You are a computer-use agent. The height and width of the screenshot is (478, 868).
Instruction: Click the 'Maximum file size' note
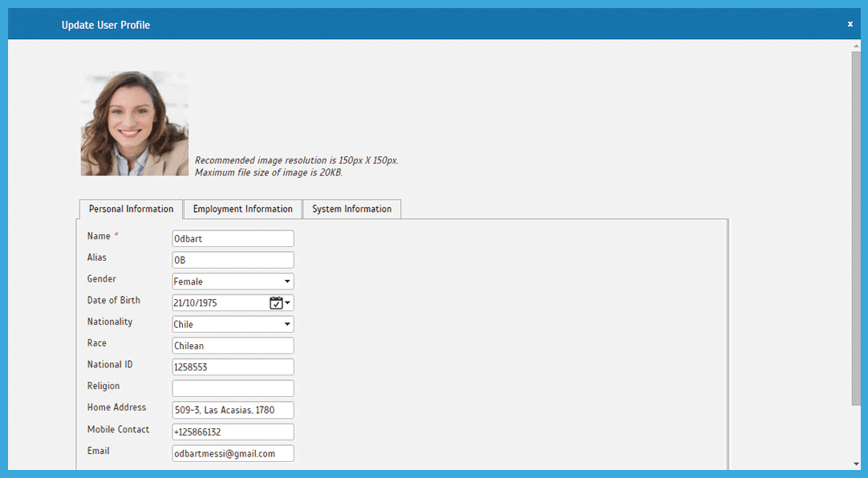tap(269, 172)
